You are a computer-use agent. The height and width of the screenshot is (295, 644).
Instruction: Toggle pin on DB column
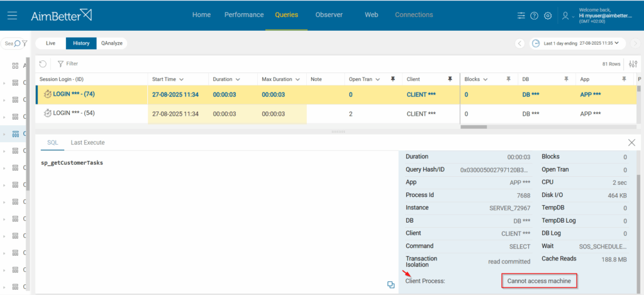[x=567, y=79]
